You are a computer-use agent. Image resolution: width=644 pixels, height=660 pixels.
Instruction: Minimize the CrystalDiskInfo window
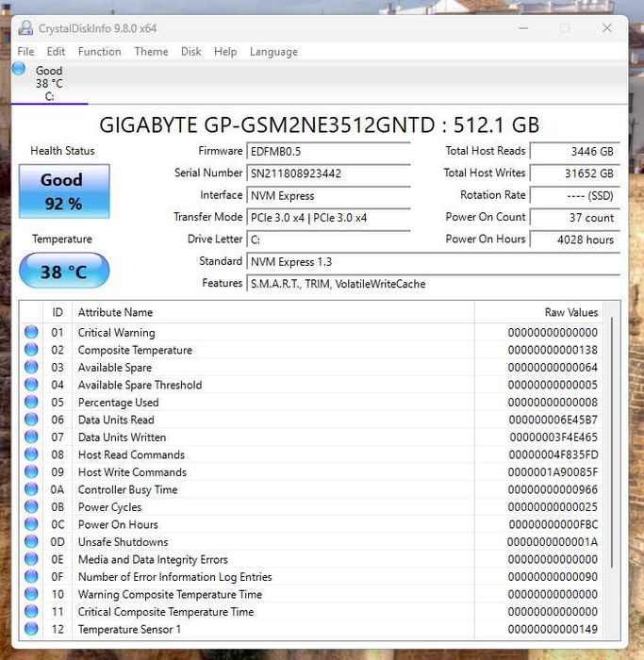coord(523,28)
